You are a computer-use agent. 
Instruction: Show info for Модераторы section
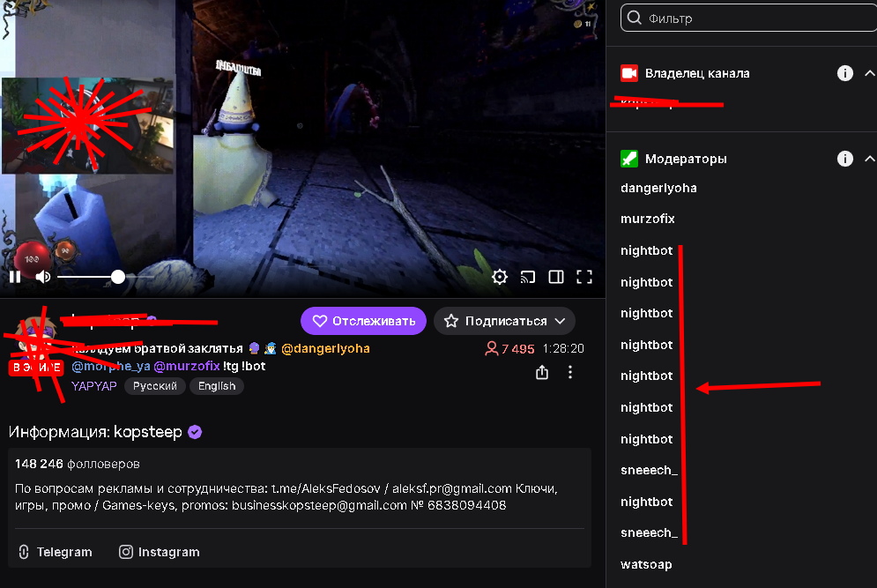[845, 159]
